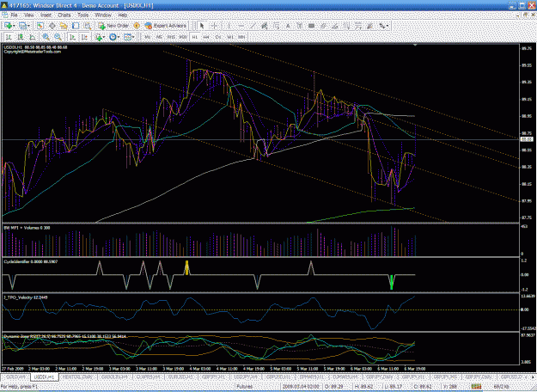Viewport: 537px width, 392px height.
Task: Select the Trendline tool
Action: coord(253,26)
